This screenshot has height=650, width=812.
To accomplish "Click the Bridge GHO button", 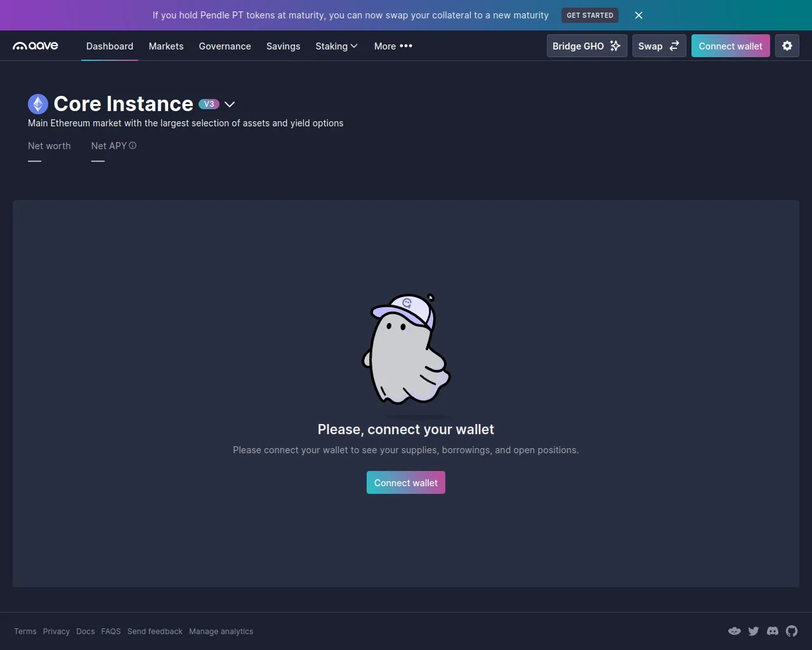I will [x=587, y=46].
